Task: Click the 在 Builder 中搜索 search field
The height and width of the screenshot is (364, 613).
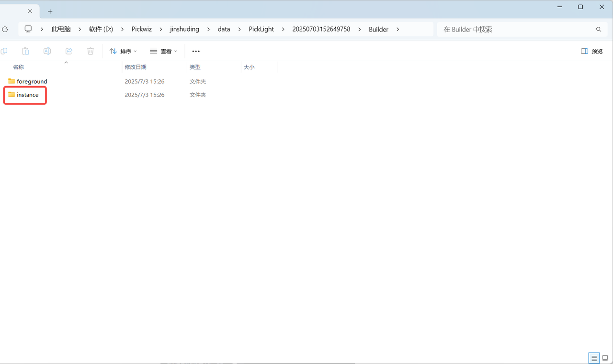Action: (x=515, y=29)
